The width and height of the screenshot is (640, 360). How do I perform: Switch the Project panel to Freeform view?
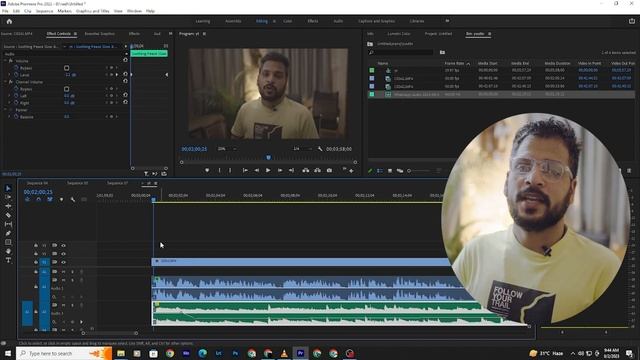pyautogui.click(x=400, y=171)
